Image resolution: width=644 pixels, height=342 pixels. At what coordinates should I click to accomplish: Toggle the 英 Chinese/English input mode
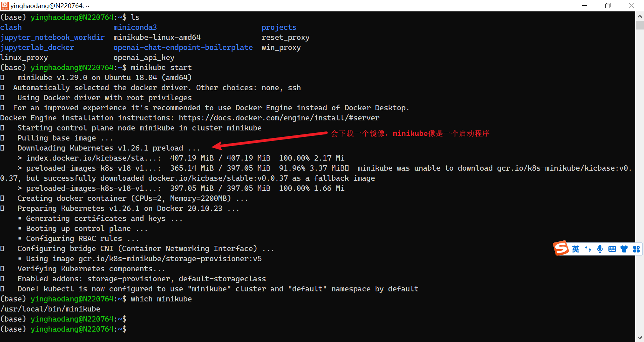coord(576,249)
